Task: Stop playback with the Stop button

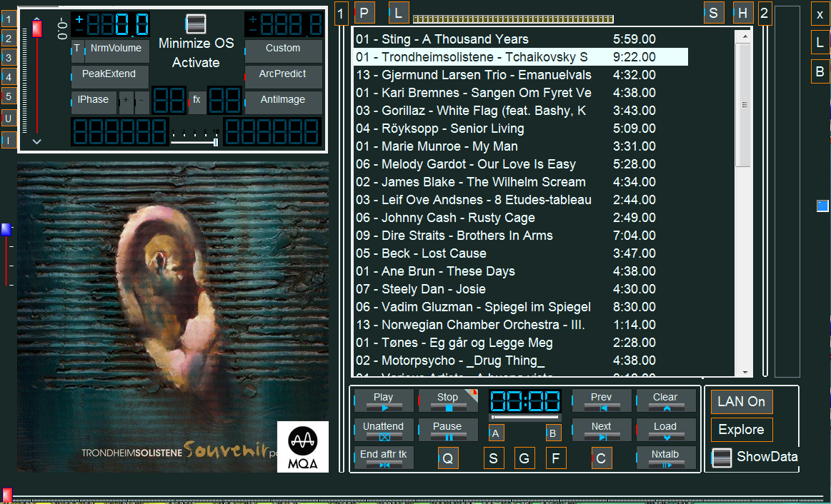Action: tap(448, 400)
